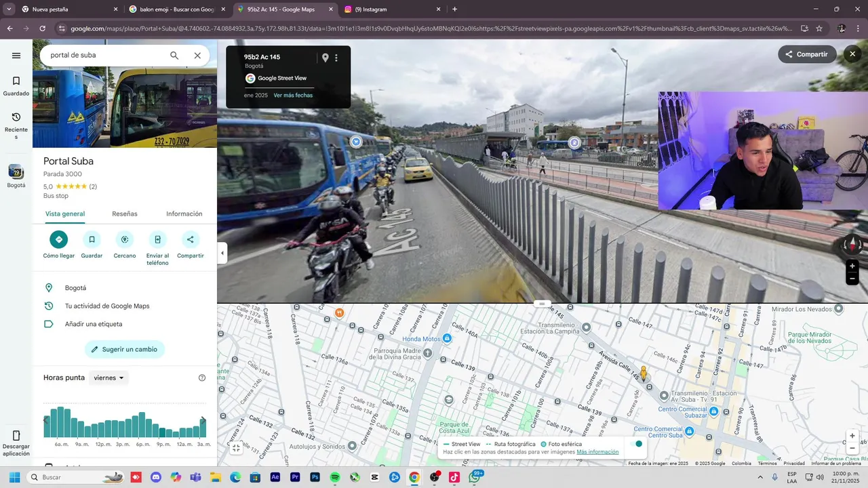
Task: Switch to the balon emoji Google tab
Action: 176,9
